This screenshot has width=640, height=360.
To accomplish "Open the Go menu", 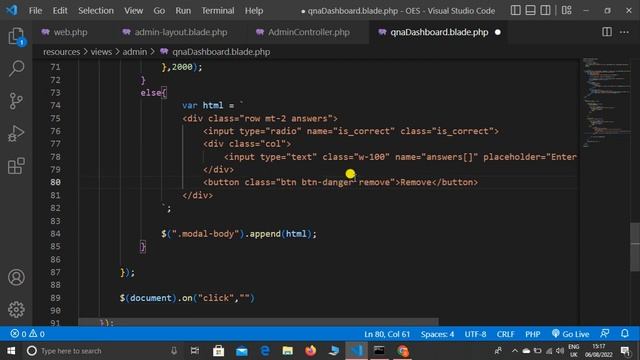I will pyautogui.click(x=159, y=11).
